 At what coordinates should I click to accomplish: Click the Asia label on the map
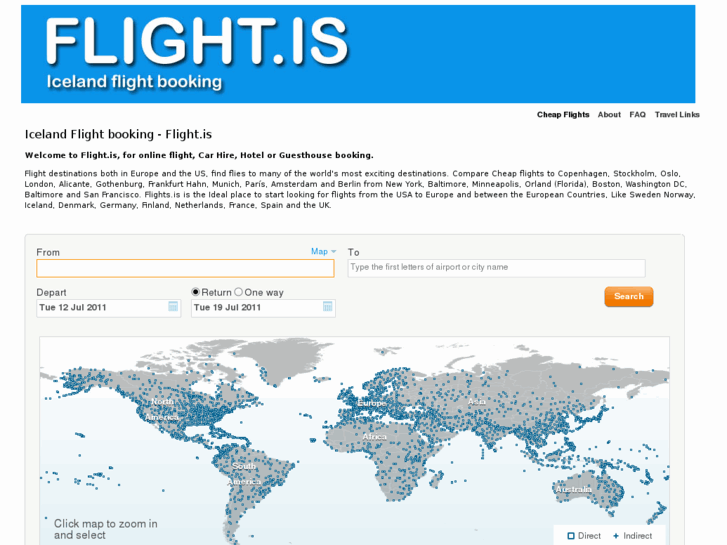tap(477, 402)
